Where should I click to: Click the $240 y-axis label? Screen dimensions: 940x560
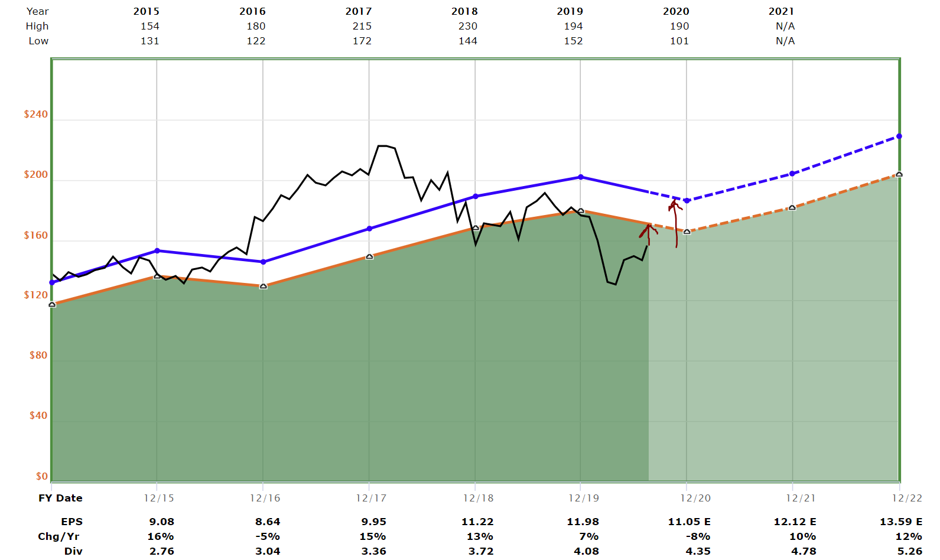coord(36,114)
